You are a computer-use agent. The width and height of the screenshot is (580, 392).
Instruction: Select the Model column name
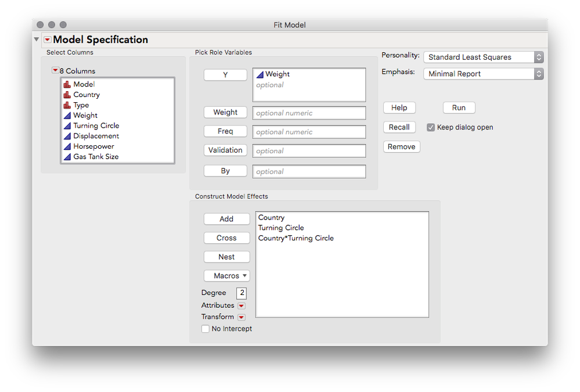pyautogui.click(x=84, y=84)
